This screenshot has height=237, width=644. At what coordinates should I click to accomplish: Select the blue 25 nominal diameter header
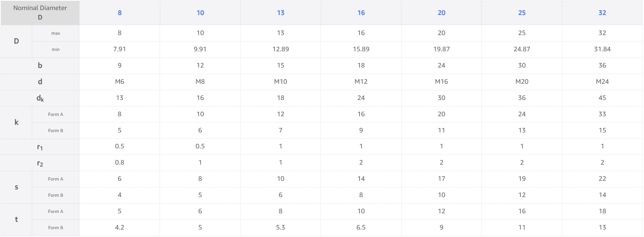(522, 13)
